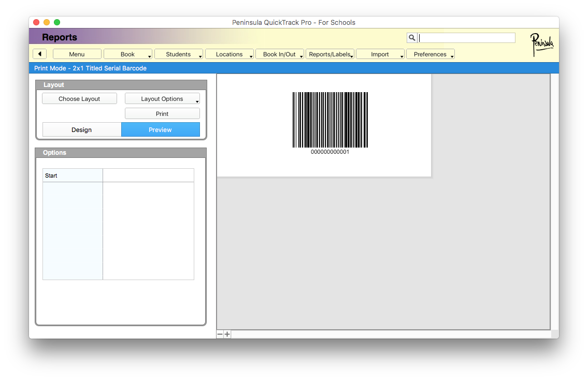
Task: Click the Print button
Action: coord(162,113)
